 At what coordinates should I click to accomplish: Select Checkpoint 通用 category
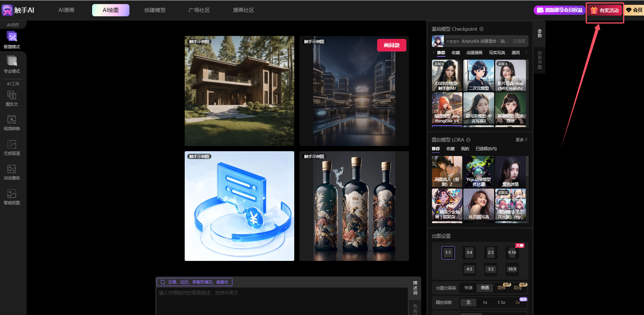pos(516,53)
